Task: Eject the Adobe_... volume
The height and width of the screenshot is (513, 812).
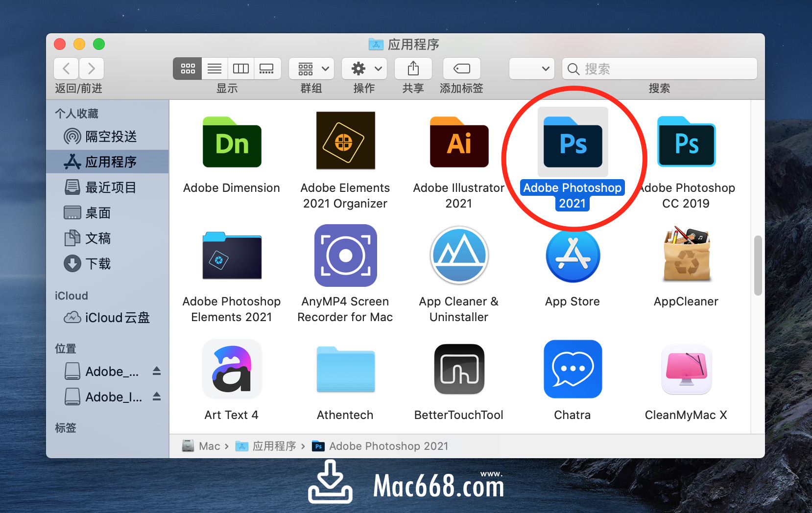Action: click(x=157, y=371)
